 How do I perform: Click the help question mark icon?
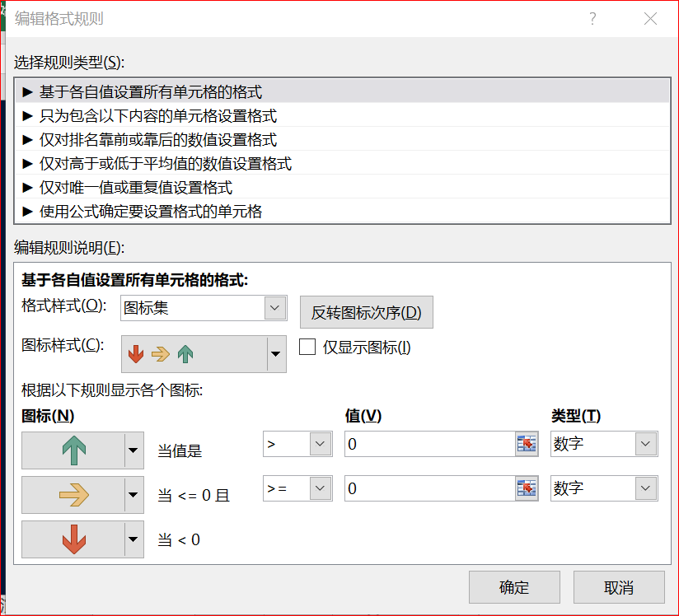pyautogui.click(x=592, y=19)
